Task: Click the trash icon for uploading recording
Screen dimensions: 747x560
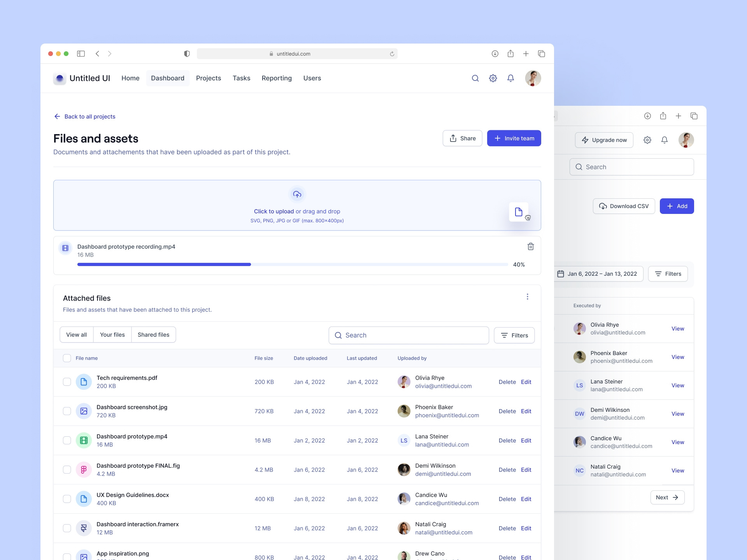Action: (530, 247)
